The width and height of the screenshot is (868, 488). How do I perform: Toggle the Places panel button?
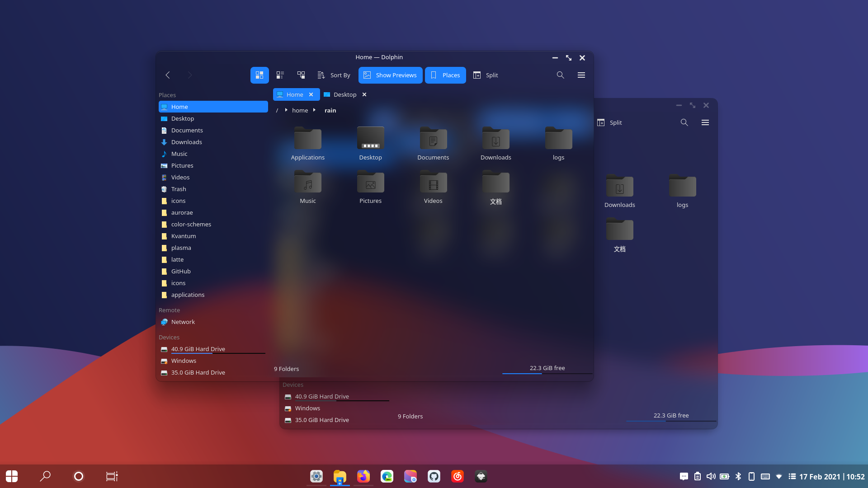click(x=445, y=75)
